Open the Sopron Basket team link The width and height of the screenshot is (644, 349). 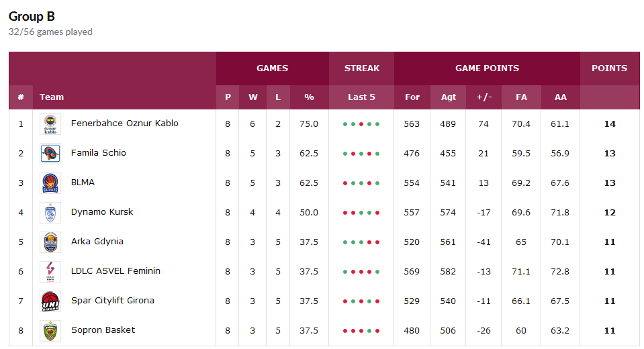point(103,330)
